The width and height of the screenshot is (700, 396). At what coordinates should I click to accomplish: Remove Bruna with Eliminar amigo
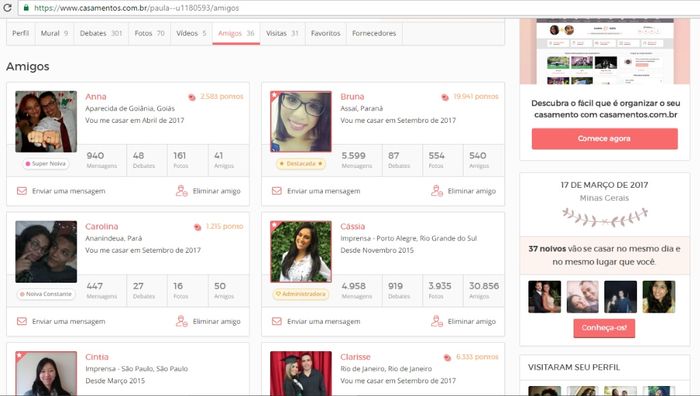[x=464, y=191]
